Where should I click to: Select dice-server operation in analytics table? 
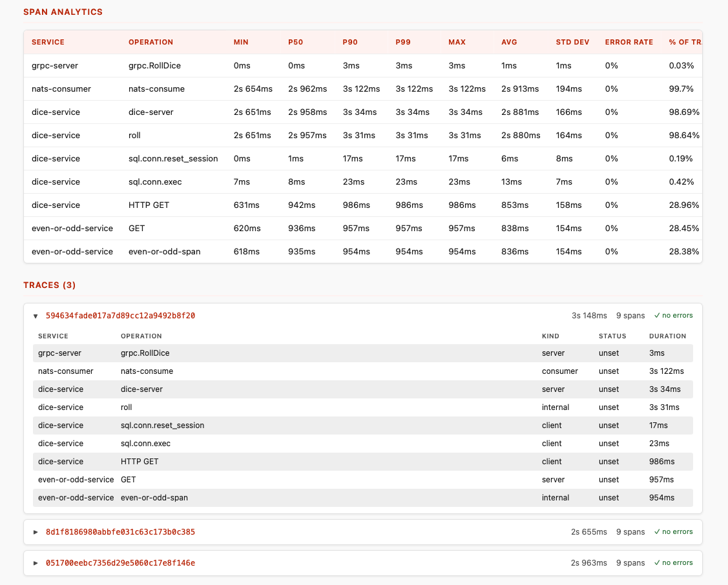pos(151,112)
